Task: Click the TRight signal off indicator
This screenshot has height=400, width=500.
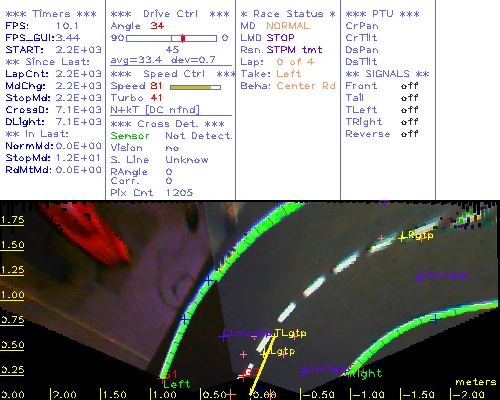Action: pyautogui.click(x=410, y=122)
